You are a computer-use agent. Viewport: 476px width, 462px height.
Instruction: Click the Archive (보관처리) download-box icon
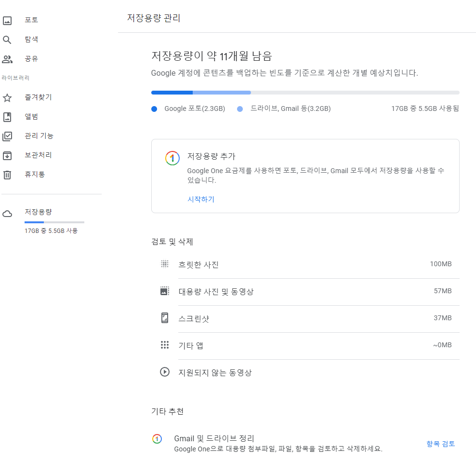pyautogui.click(x=7, y=156)
